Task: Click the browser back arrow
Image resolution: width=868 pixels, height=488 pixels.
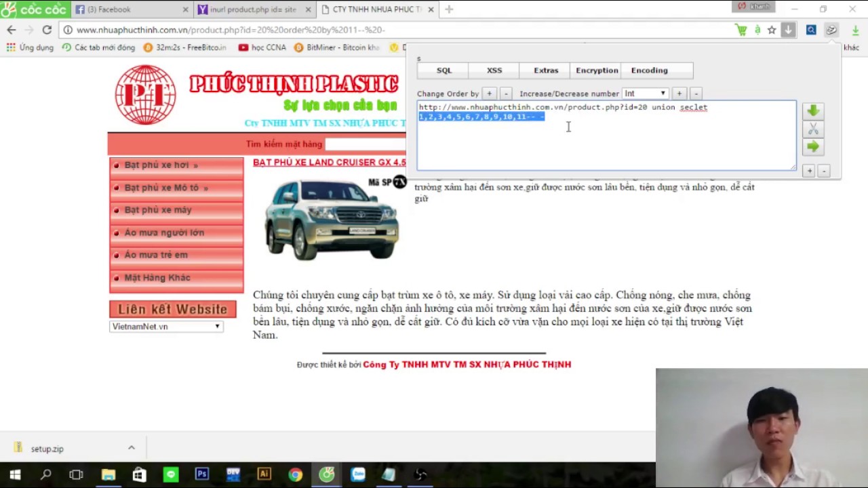Action: click(12, 30)
